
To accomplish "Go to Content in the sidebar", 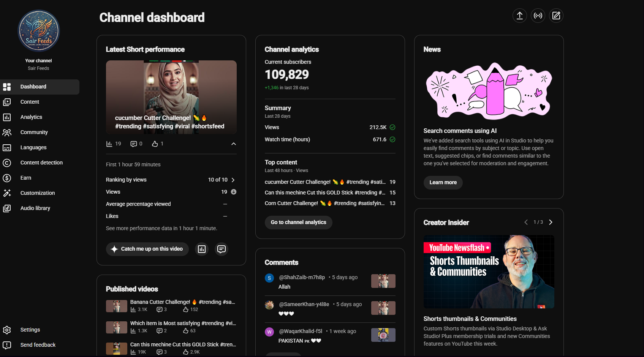I will 40,102.
